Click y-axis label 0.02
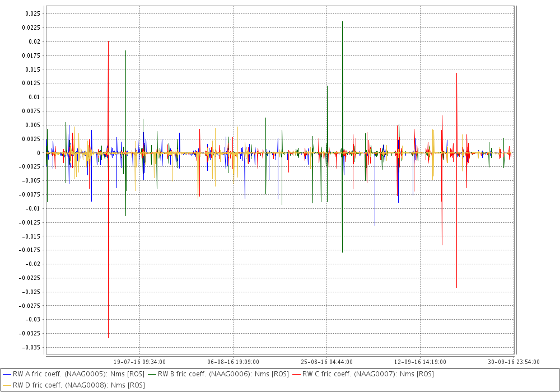Screen dimensions: 560x392 pos(35,41)
